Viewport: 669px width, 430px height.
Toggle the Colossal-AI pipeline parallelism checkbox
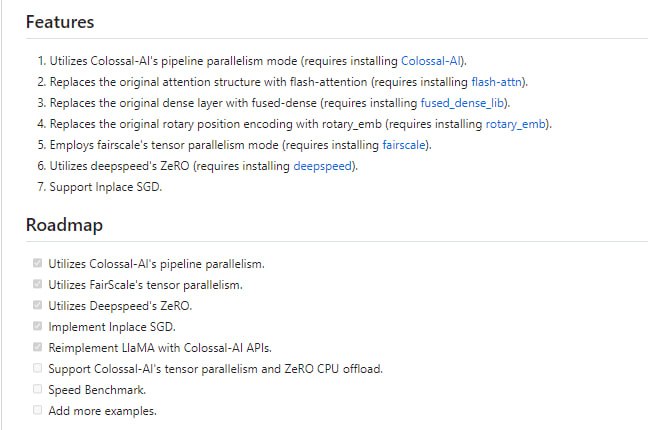tap(37, 264)
